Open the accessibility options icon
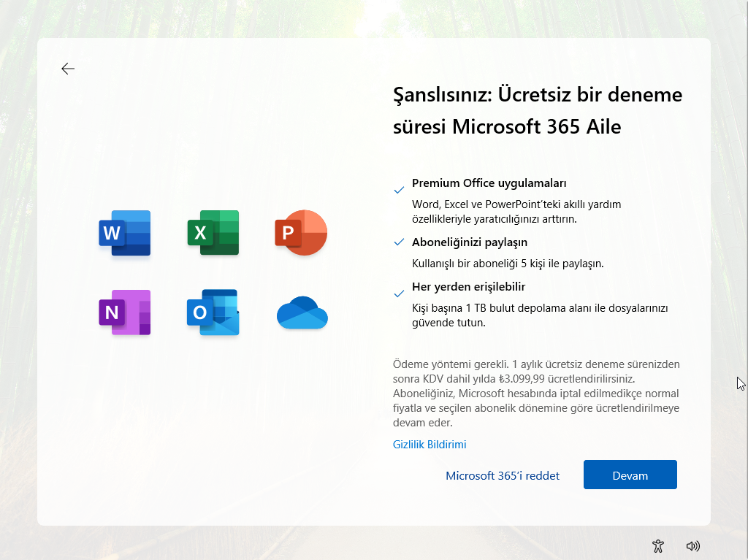This screenshot has width=748, height=560. pos(657,545)
